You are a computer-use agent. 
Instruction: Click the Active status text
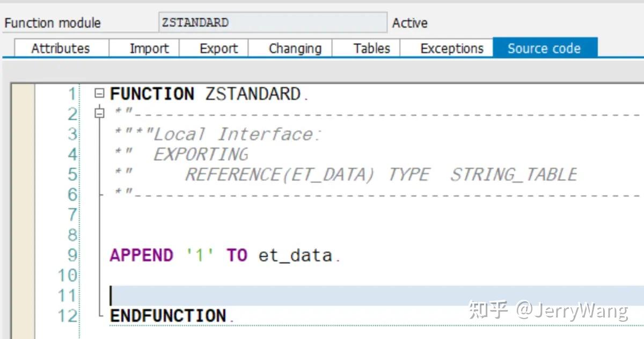pyautogui.click(x=410, y=23)
